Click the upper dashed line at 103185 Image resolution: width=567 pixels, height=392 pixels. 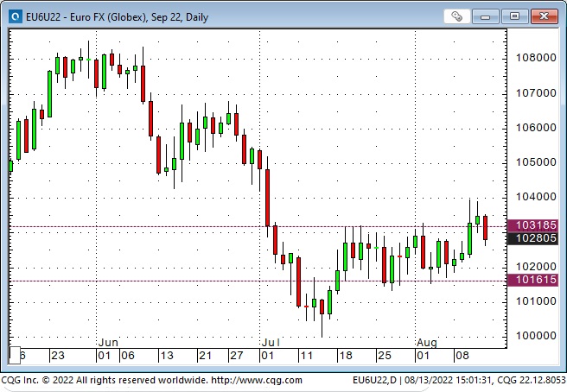258,227
